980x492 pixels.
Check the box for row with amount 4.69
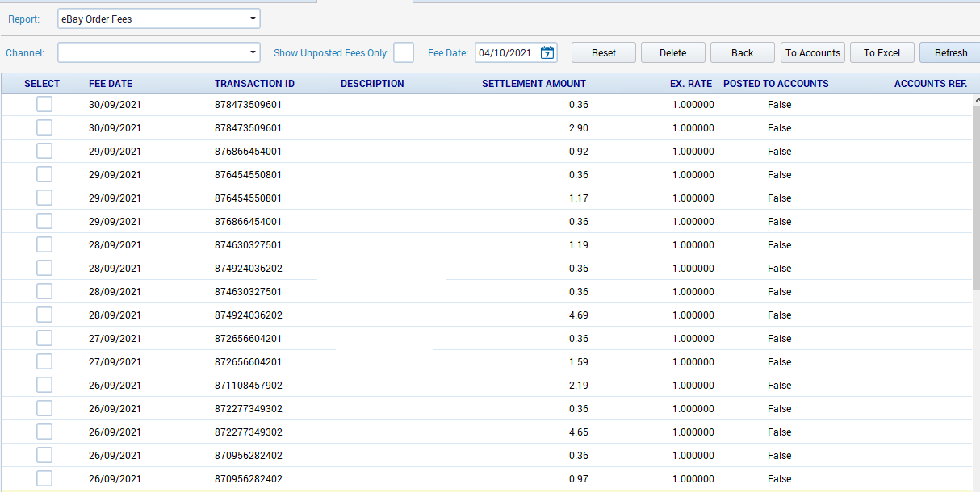coord(44,315)
